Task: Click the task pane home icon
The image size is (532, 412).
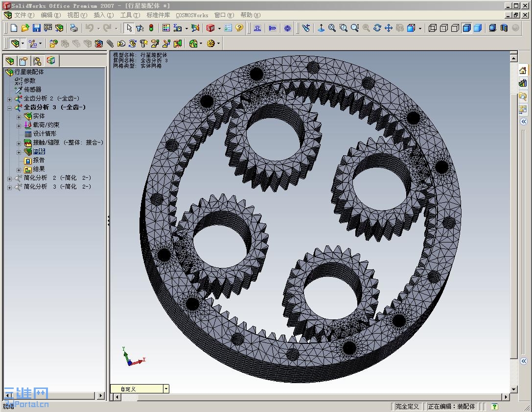Action: 523,71
